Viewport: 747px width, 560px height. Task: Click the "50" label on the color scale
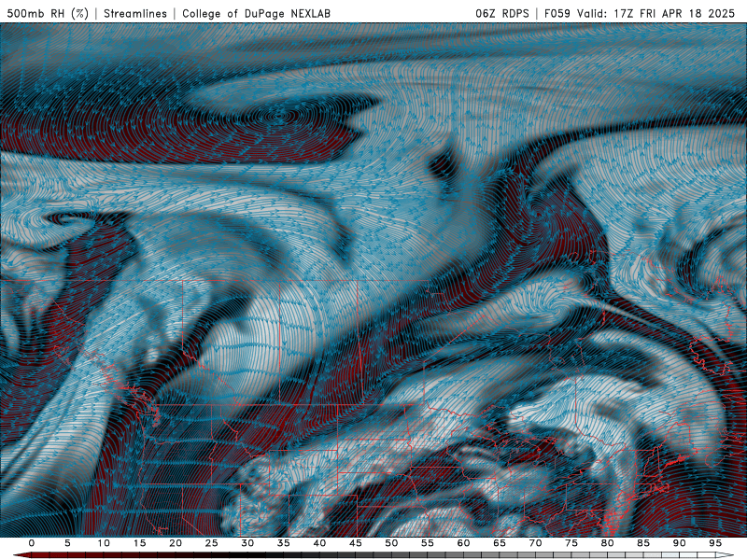coord(391,543)
